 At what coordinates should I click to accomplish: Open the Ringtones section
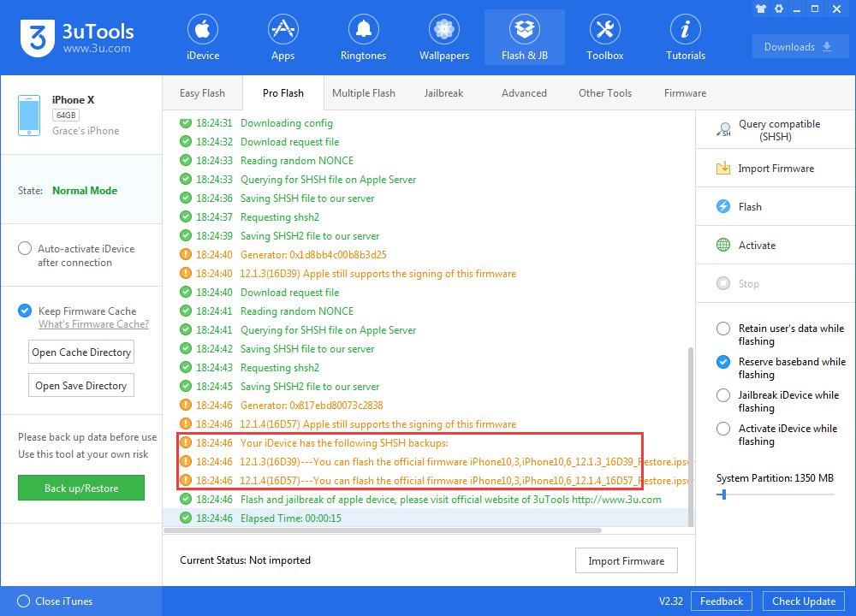363,36
